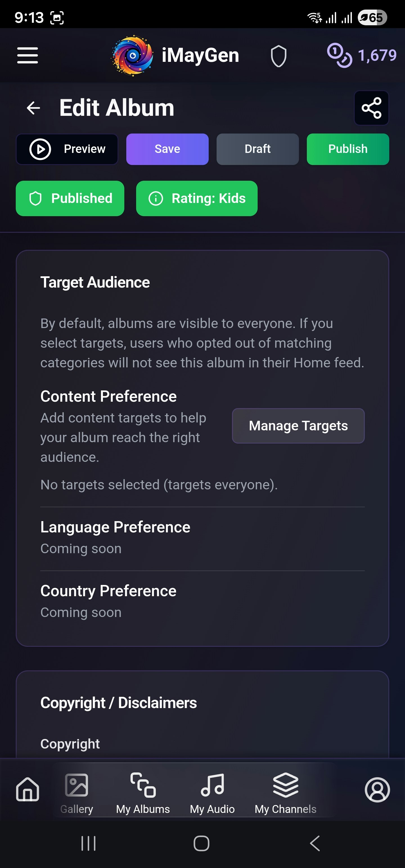Viewport: 405px width, 868px height.
Task: Switch to My Albums tab
Action: 143,793
